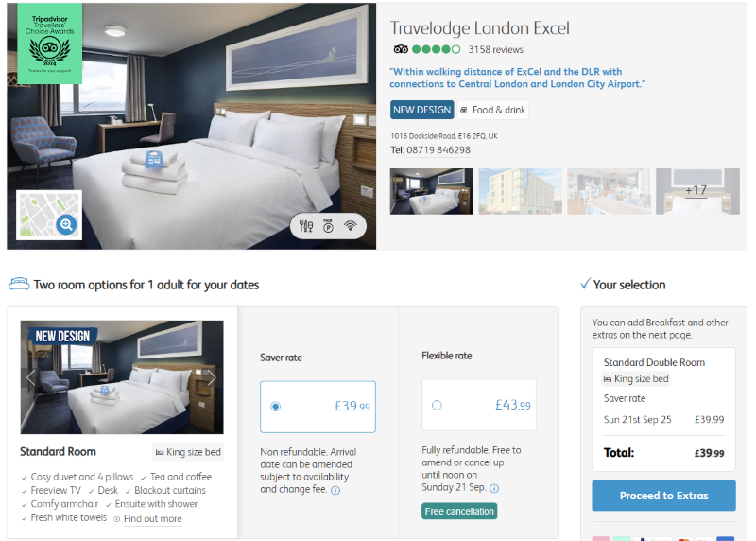This screenshot has height=541, width=756.
Task: Click the free parking amenity icon
Action: tap(328, 226)
